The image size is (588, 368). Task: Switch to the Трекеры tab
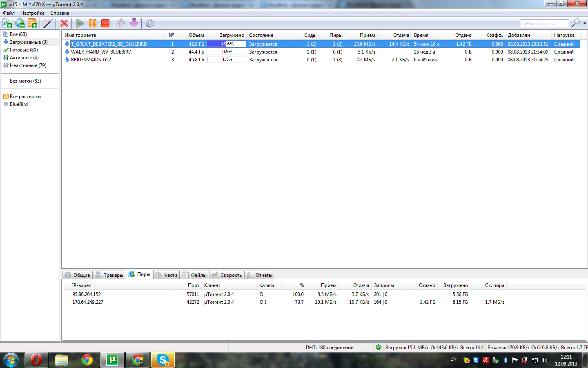click(109, 275)
